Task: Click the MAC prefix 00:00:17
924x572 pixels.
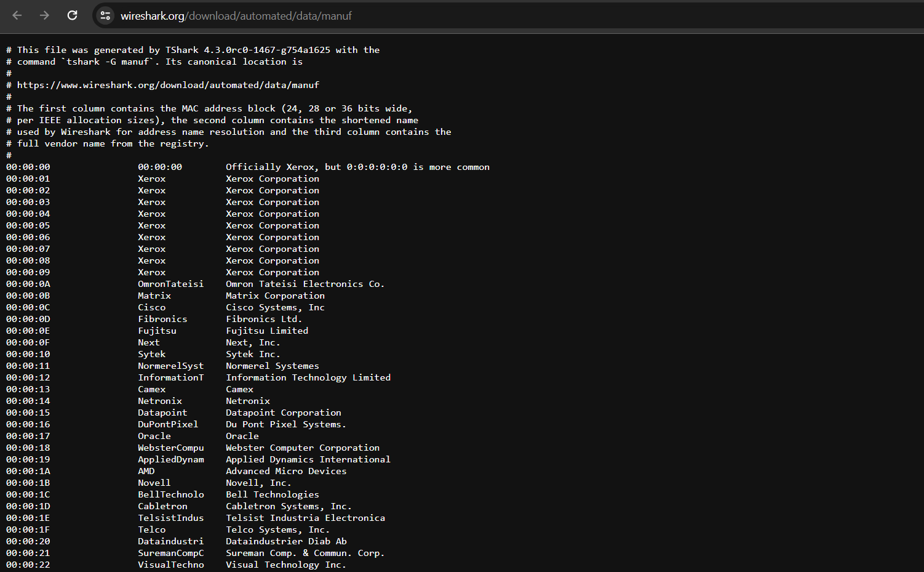Action: click(28, 436)
